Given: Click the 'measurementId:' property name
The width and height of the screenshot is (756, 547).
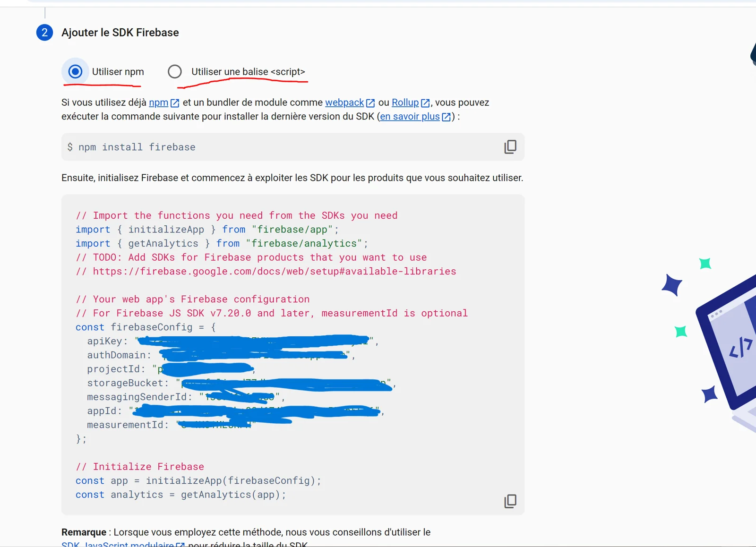Looking at the screenshot, I should (x=128, y=425).
